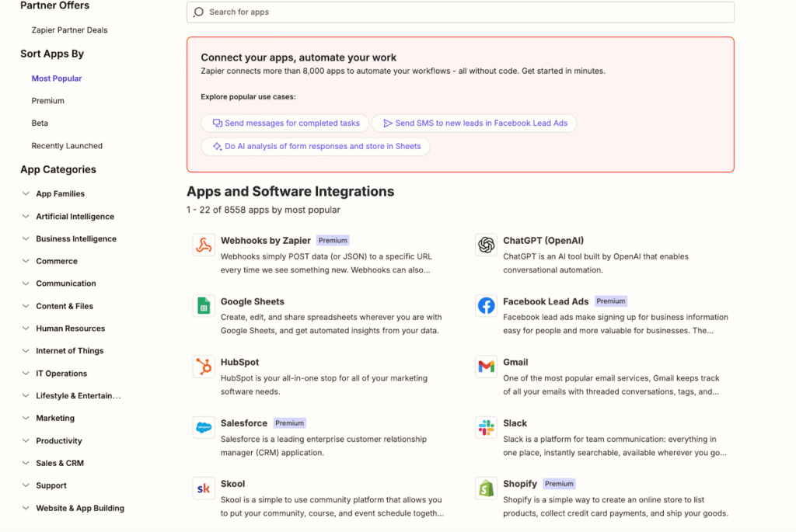796x532 pixels.
Task: Open the Slack app icon
Action: [x=487, y=427]
